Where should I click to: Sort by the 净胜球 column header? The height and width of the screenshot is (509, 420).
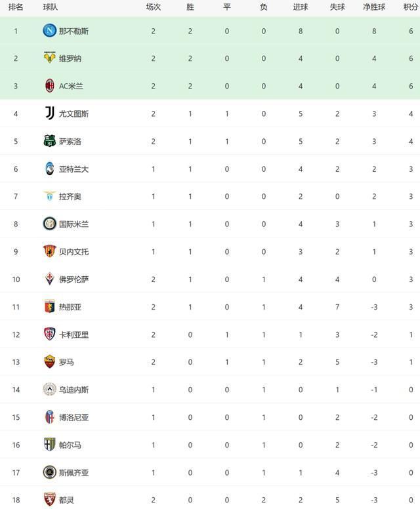[374, 7]
